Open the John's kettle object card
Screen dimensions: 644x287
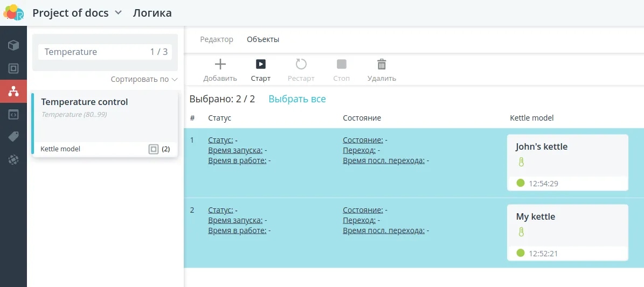(567, 163)
